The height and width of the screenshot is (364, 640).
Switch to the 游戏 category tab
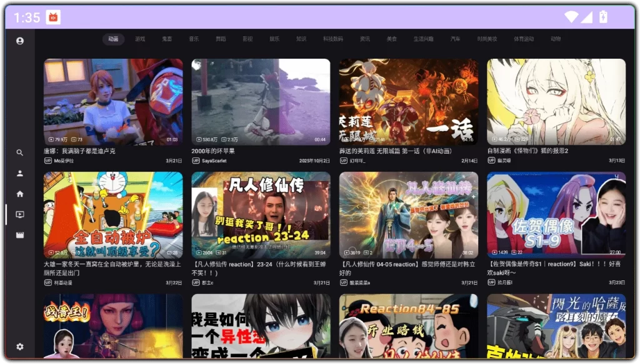(140, 39)
